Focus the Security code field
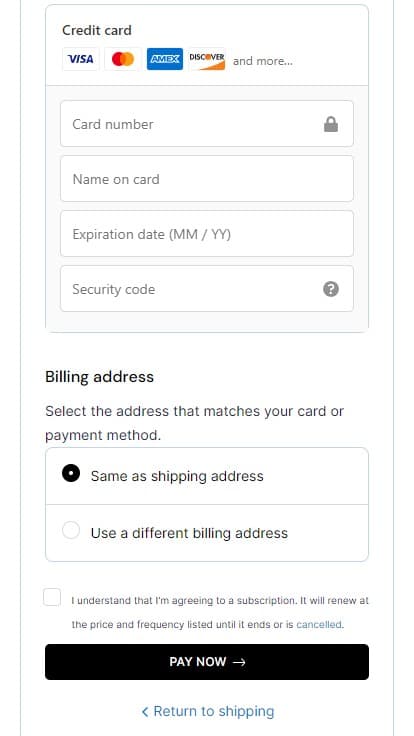Viewport: 414px width, 736px height. click(x=207, y=289)
